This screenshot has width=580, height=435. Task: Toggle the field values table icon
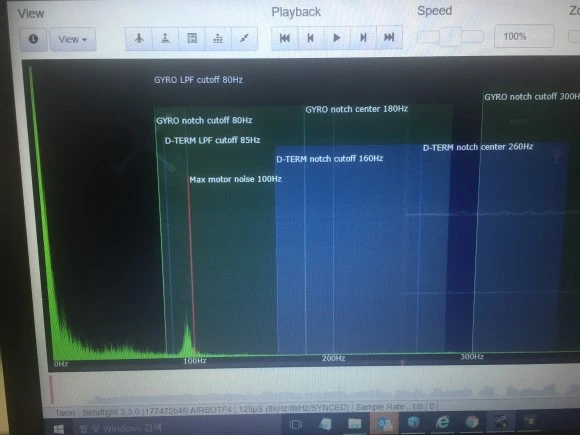coord(192,38)
